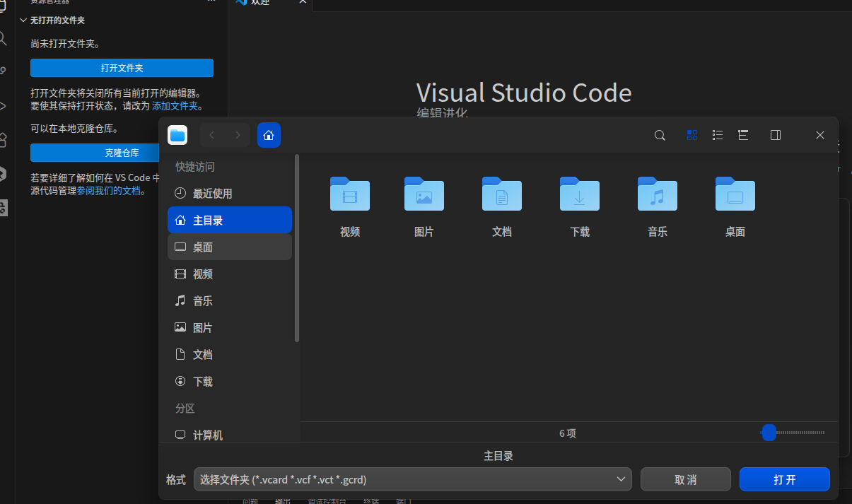This screenshot has width=852, height=504.
Task: Open the 格式 file type dropdown
Action: coord(413,479)
